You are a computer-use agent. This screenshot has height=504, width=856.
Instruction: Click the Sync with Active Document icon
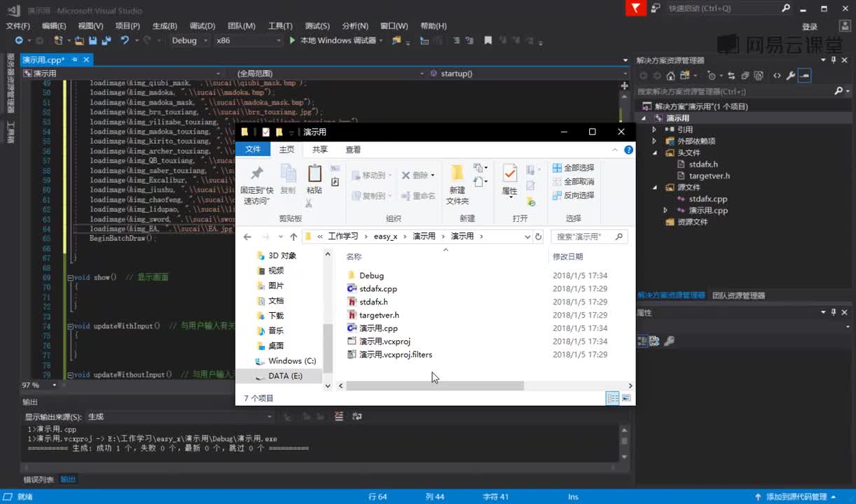click(732, 76)
